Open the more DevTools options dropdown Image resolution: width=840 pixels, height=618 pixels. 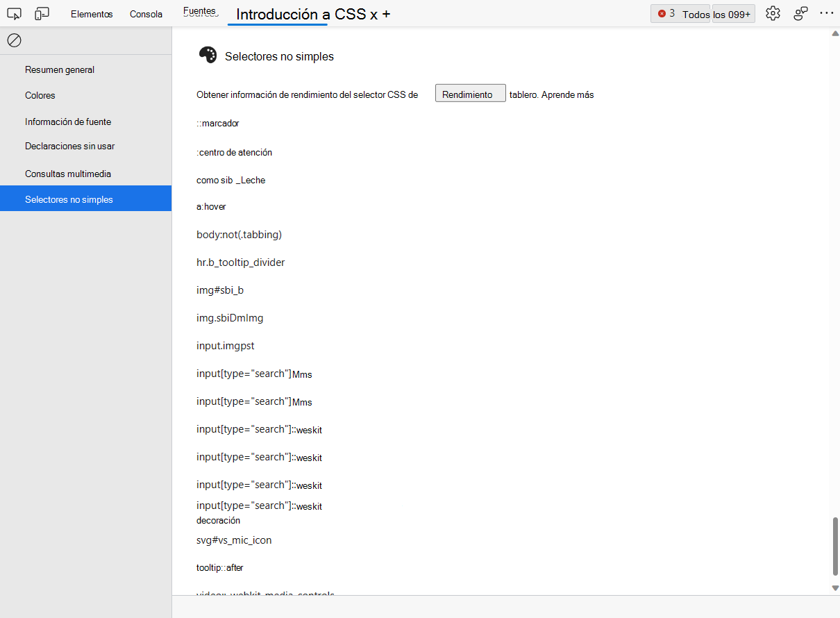click(x=827, y=13)
